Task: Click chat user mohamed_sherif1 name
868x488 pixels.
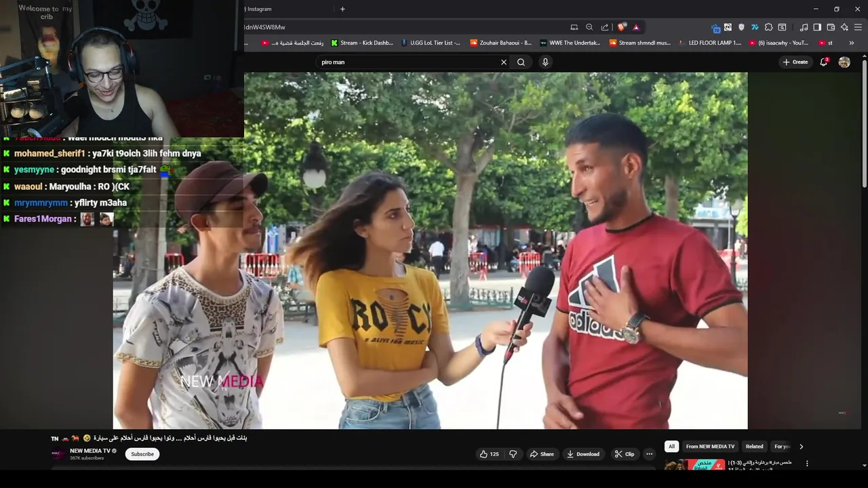Action: [50, 154]
